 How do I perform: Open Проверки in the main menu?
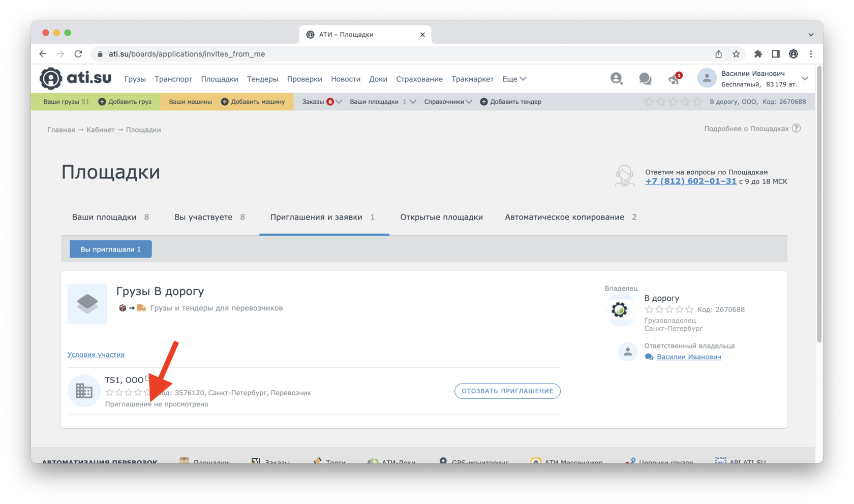click(x=304, y=79)
